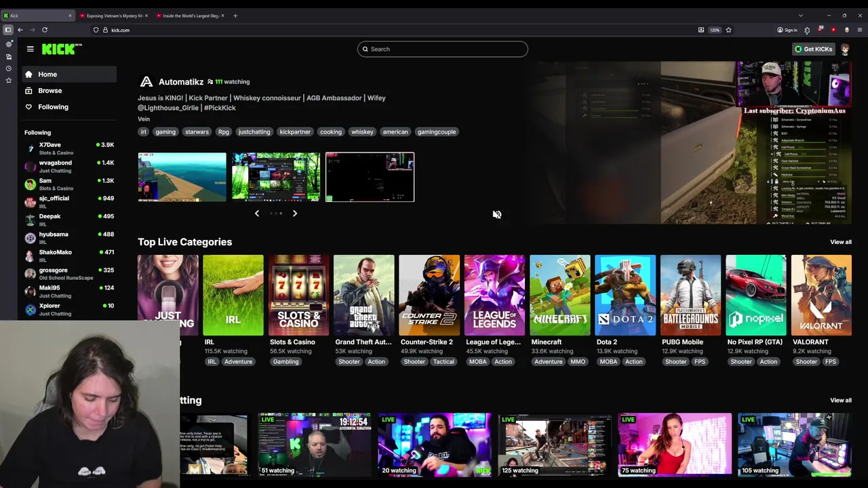Screen dimensions: 868x488
Task: Click the Gambling tag under Slots & Casino
Action: pyautogui.click(x=285, y=362)
